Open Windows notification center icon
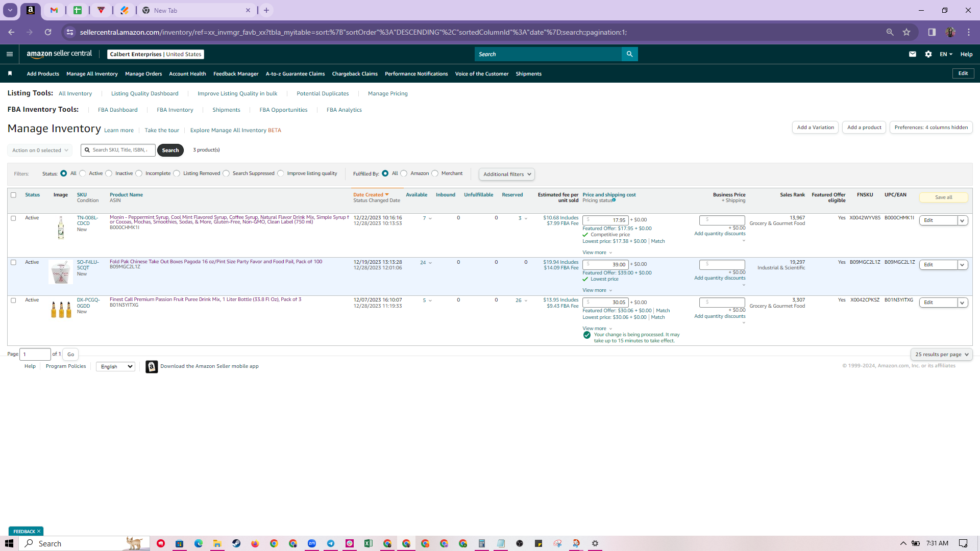The width and height of the screenshot is (980, 551). [x=963, y=543]
